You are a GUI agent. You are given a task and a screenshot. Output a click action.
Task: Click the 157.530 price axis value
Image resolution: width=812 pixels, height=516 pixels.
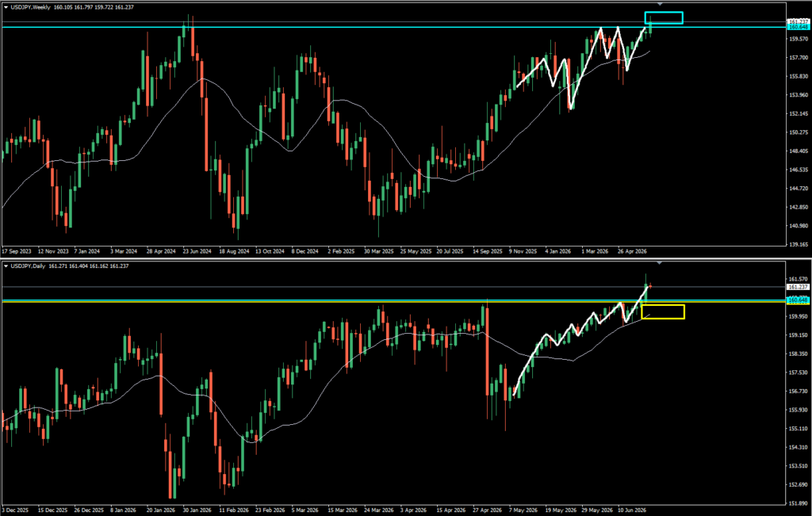[798, 373]
